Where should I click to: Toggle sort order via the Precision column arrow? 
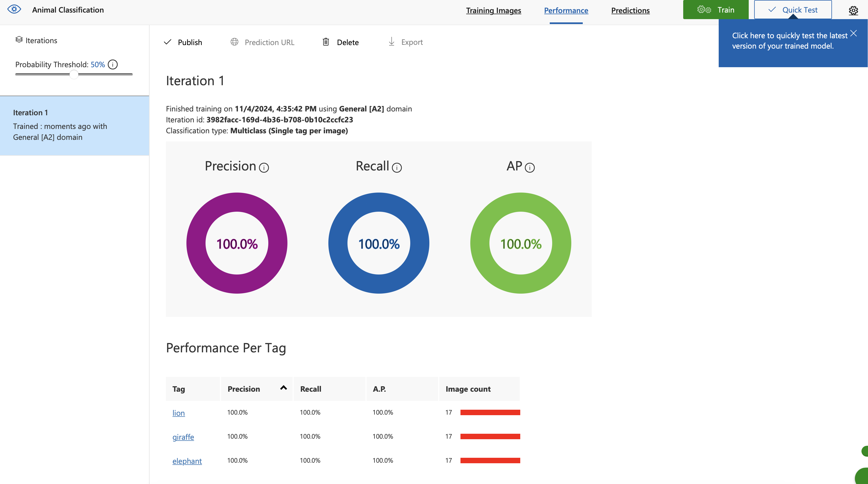(283, 388)
